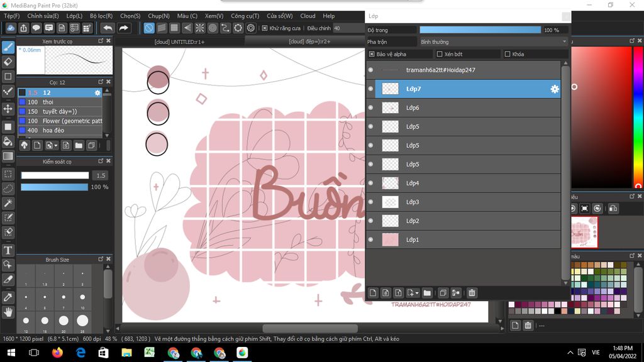The image size is (644, 362).
Task: Hide the Lớp7 layer
Action: 371,89
